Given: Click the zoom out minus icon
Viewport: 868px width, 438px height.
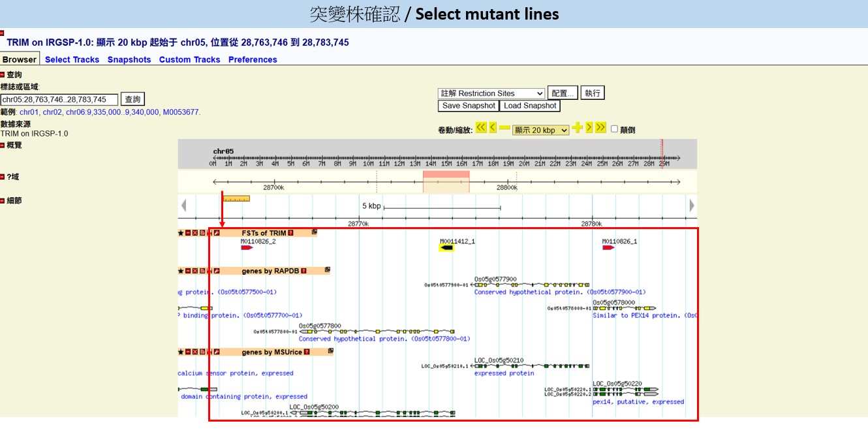Looking at the screenshot, I should pyautogui.click(x=504, y=129).
